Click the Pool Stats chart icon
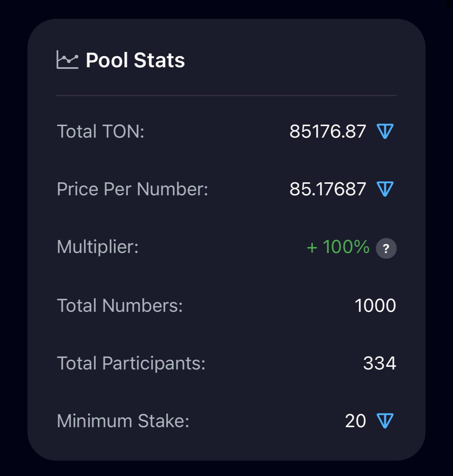 click(x=67, y=60)
